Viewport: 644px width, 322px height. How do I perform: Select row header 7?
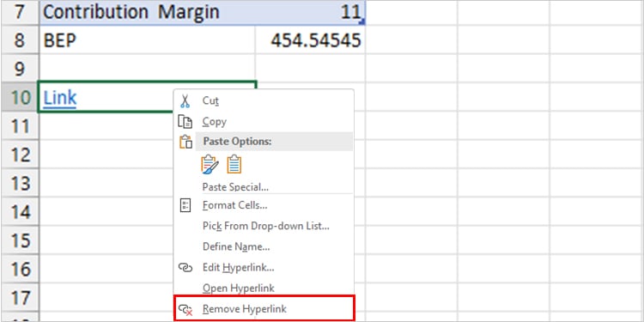pyautogui.click(x=20, y=12)
